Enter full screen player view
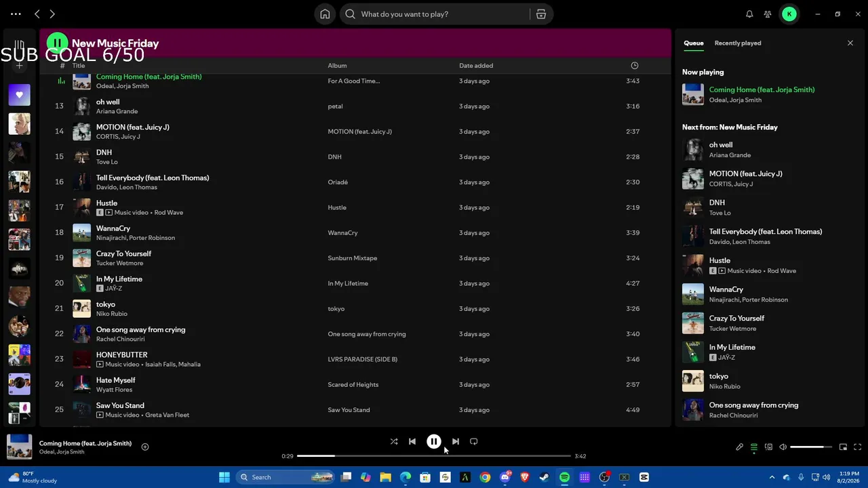The height and width of the screenshot is (488, 868). click(857, 447)
